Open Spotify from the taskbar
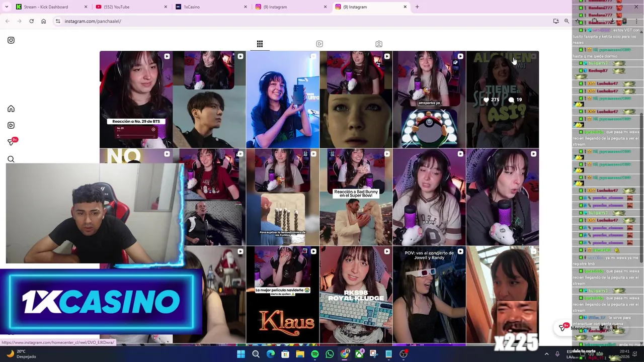The width and height of the screenshot is (644, 362). coord(315,354)
